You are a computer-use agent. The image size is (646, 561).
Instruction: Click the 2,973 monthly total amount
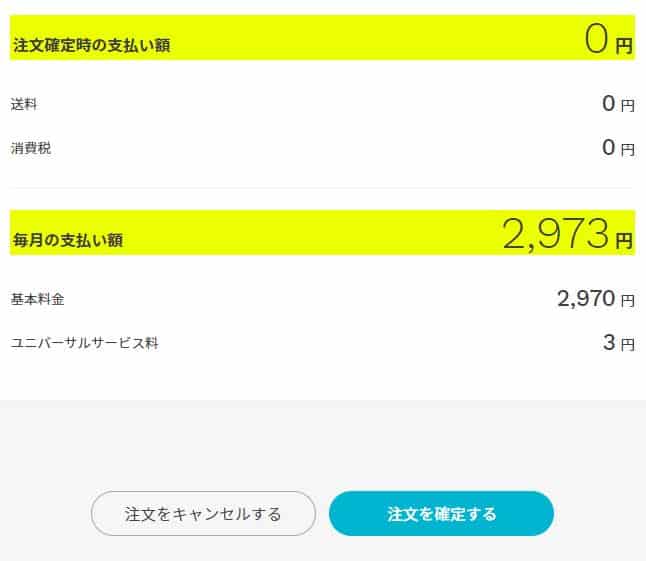pos(555,234)
